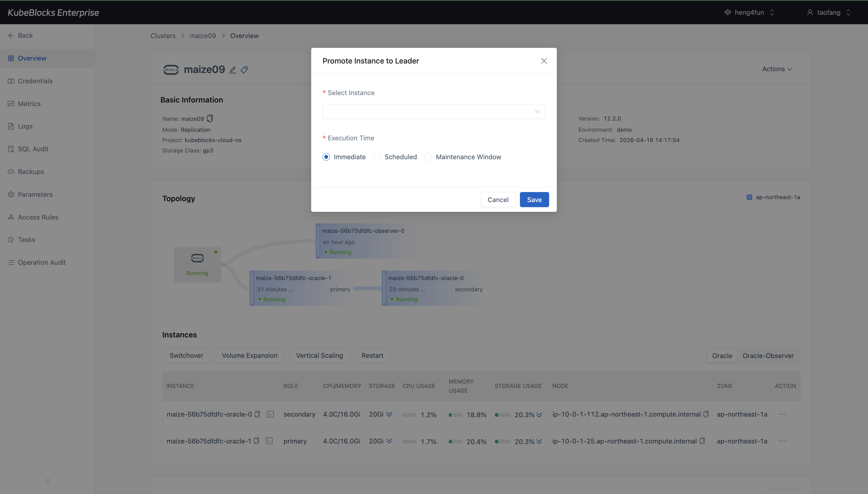Go back using the Back arrow
The image size is (868, 494).
(x=11, y=35)
